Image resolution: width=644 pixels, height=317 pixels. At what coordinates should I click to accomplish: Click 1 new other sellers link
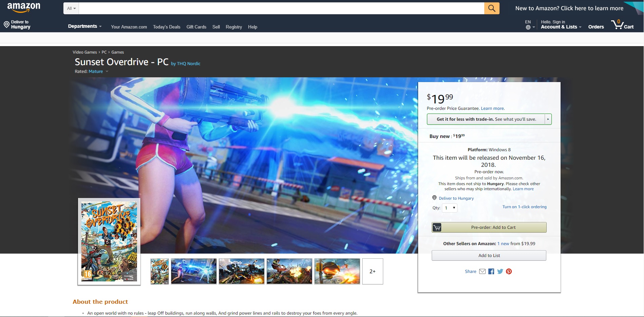503,243
